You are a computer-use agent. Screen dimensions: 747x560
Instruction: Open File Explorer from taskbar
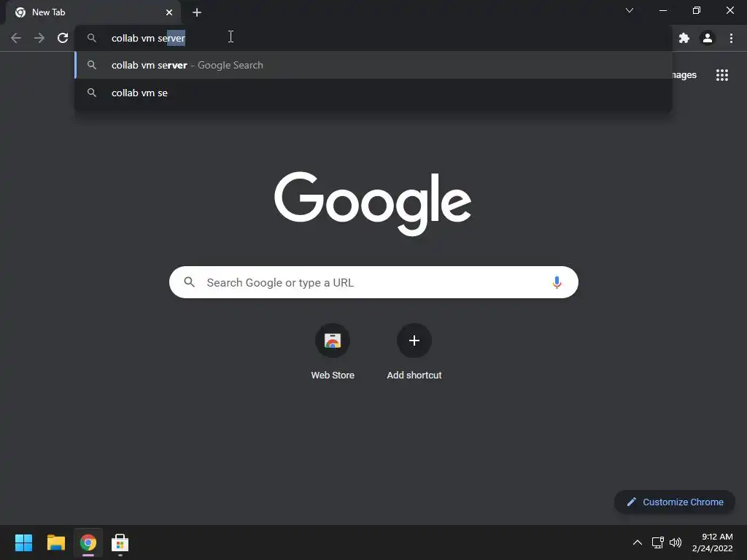click(x=55, y=542)
